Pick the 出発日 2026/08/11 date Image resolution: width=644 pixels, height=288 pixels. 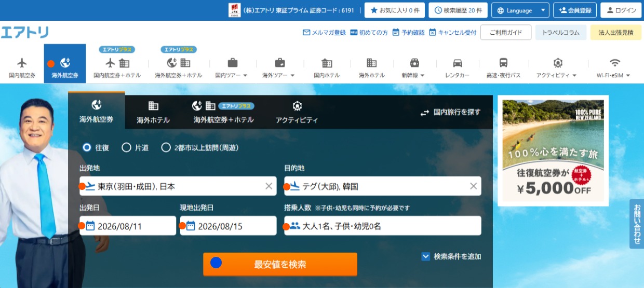[x=128, y=226]
